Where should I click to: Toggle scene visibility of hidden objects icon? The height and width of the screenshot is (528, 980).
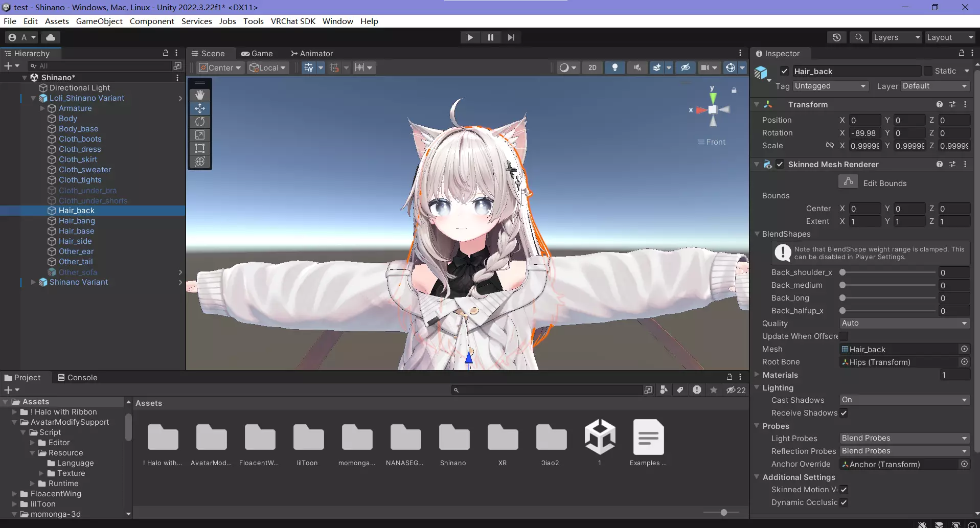pyautogui.click(x=686, y=67)
